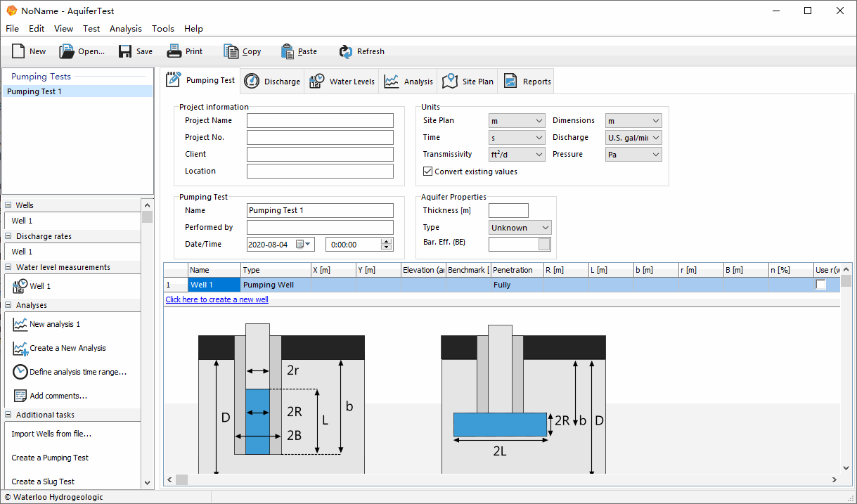The height and width of the screenshot is (504, 857).
Task: Open the Paste clipboard icon
Action: click(287, 51)
